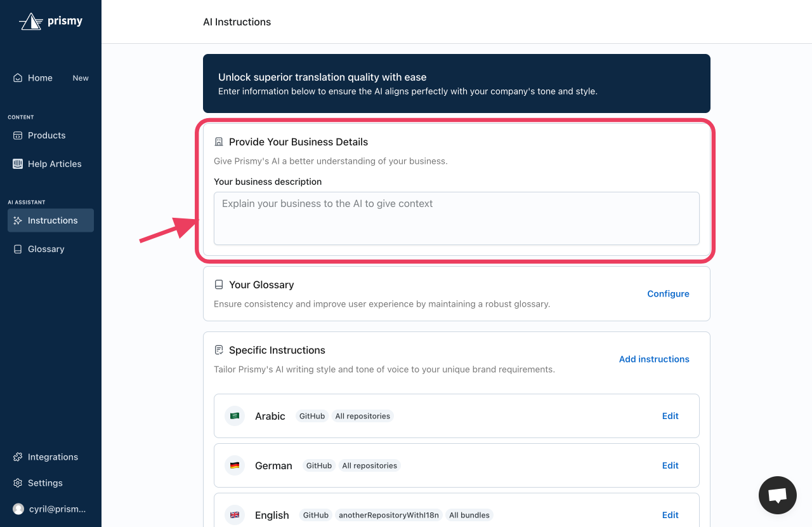Click Configure for Your Glossary

pyautogui.click(x=668, y=294)
